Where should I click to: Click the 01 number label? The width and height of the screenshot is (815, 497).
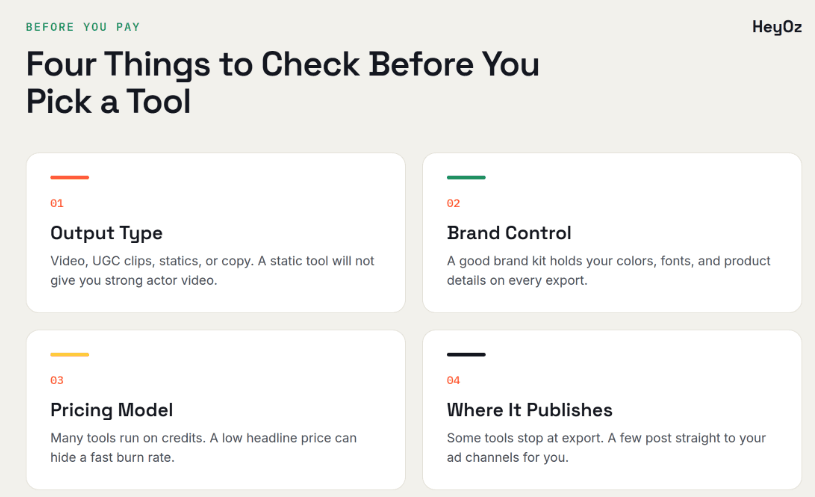(57, 203)
